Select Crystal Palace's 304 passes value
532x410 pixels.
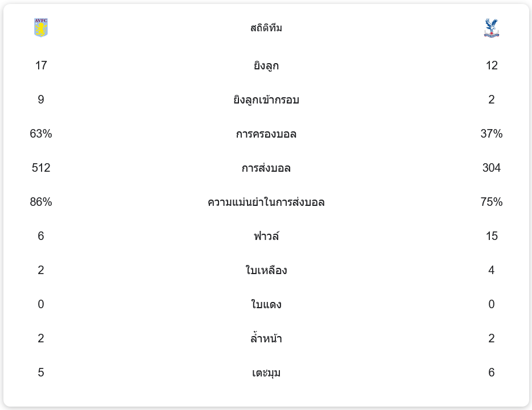(492, 168)
